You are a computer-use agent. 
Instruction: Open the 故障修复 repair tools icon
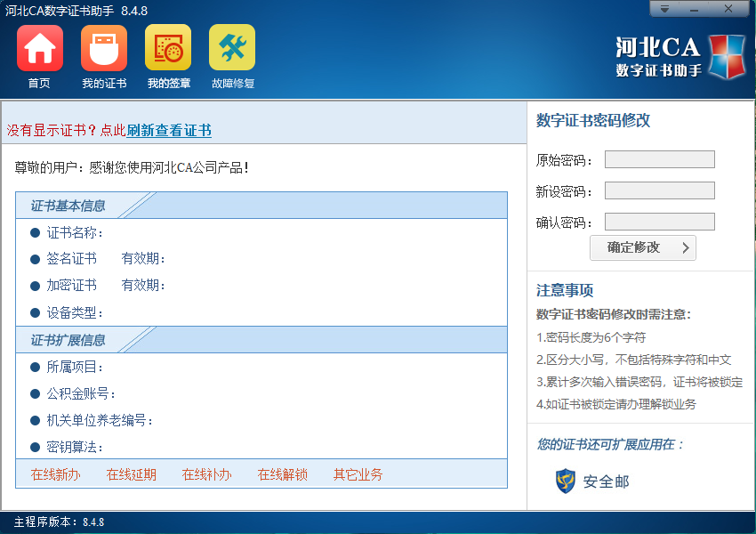pyautogui.click(x=232, y=48)
